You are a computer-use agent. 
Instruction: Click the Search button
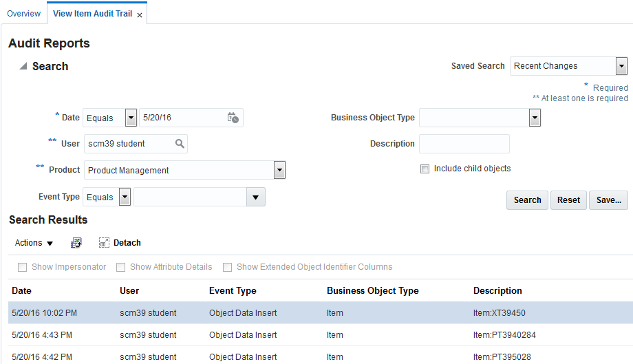527,200
